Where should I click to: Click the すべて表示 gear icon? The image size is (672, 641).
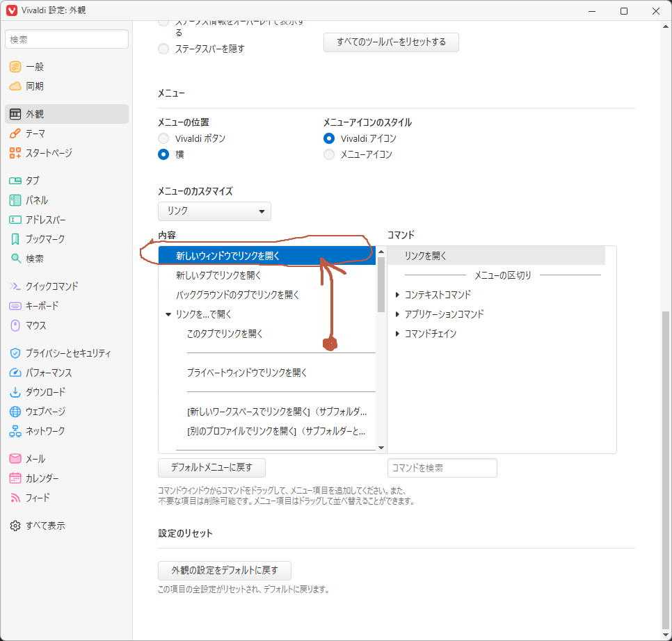[x=15, y=526]
